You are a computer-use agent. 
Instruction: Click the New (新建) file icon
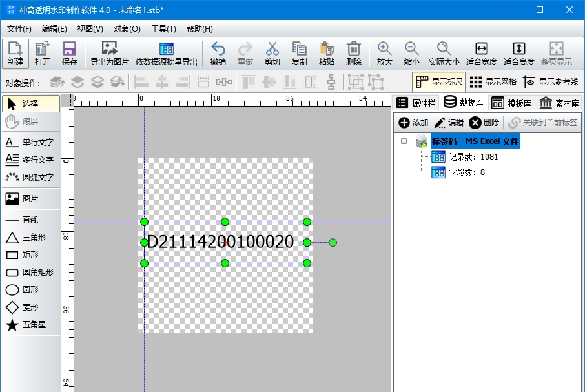pos(15,49)
